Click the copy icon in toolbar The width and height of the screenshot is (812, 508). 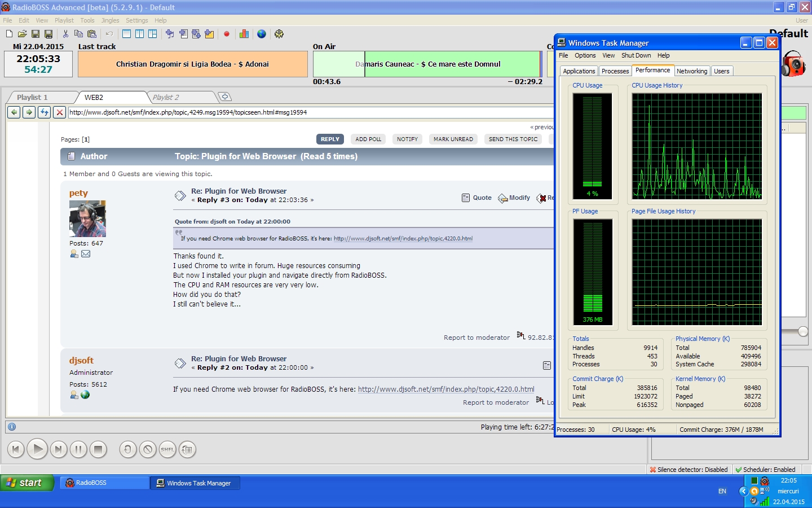point(78,34)
